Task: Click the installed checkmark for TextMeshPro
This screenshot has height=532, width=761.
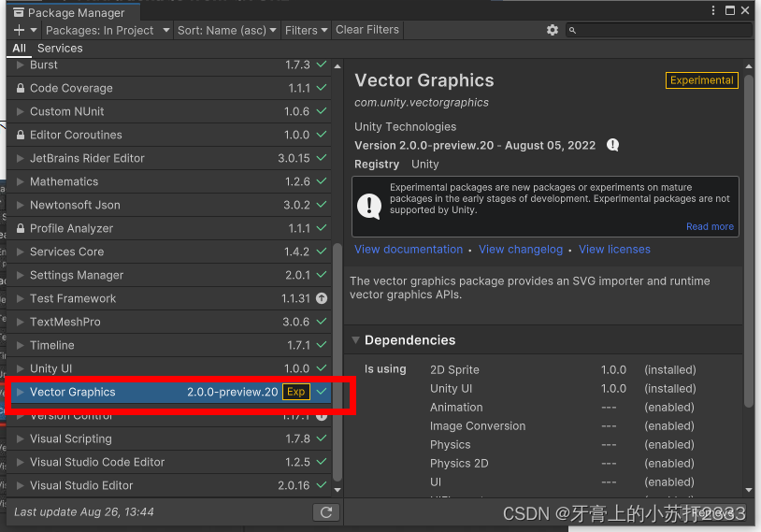Action: coord(322,322)
